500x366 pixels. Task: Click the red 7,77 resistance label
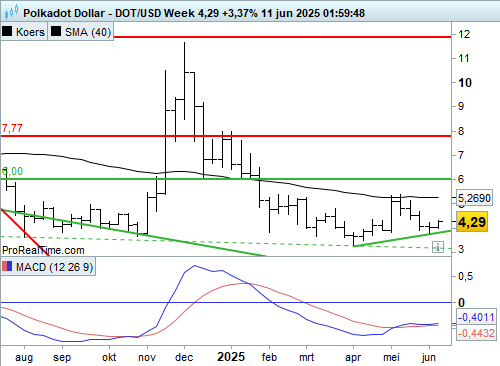point(12,128)
